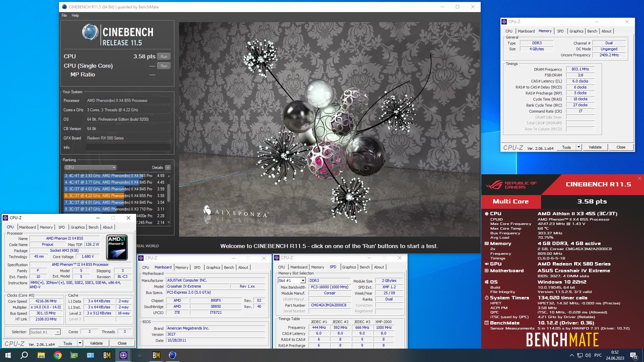Click Tools button in CPU-Z CPU window
This screenshot has width=644, height=362.
pos(68,343)
